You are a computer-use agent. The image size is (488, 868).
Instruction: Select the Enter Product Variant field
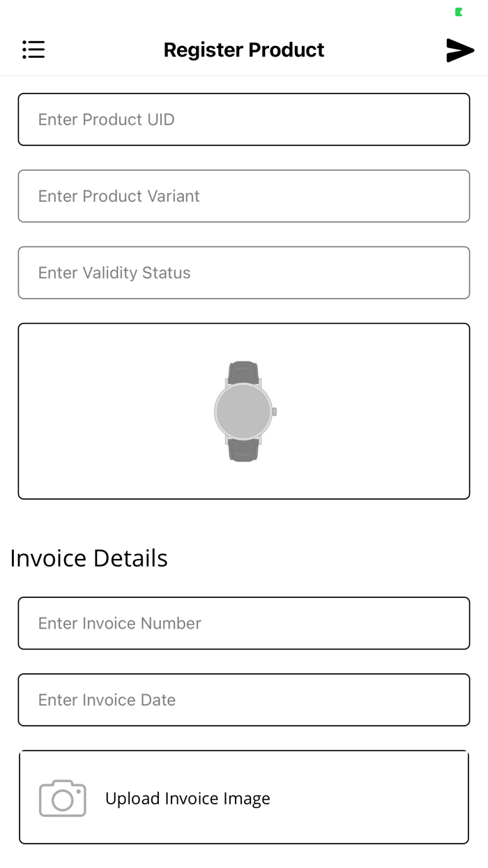pos(244,196)
